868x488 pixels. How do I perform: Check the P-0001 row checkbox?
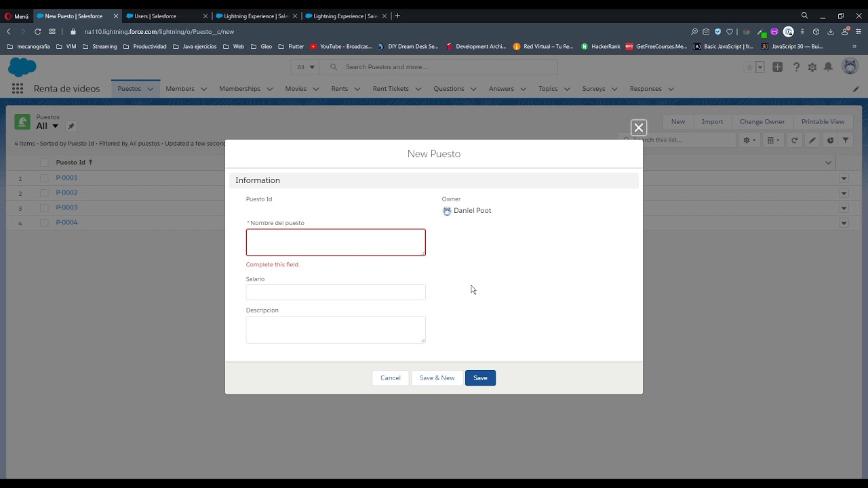pos(44,178)
